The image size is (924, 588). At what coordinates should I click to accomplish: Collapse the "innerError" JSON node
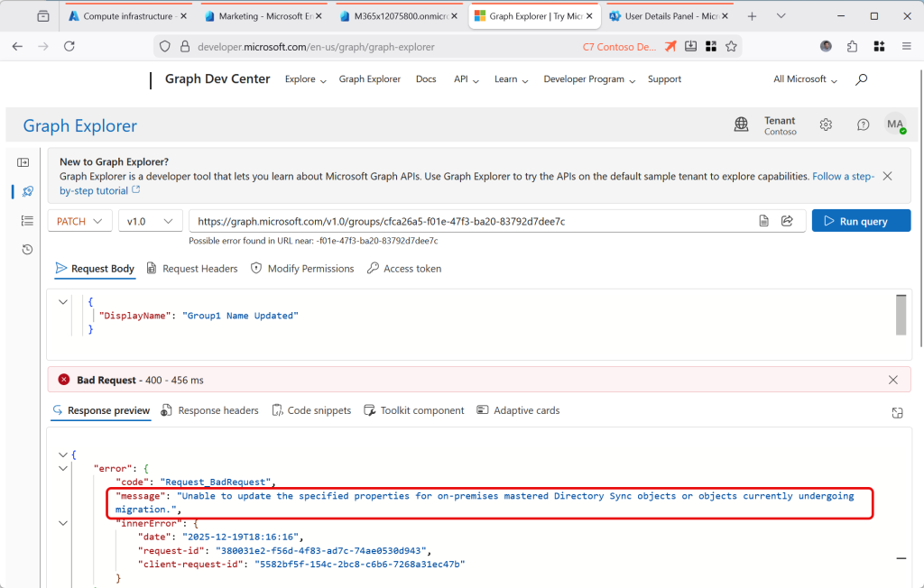[62, 523]
